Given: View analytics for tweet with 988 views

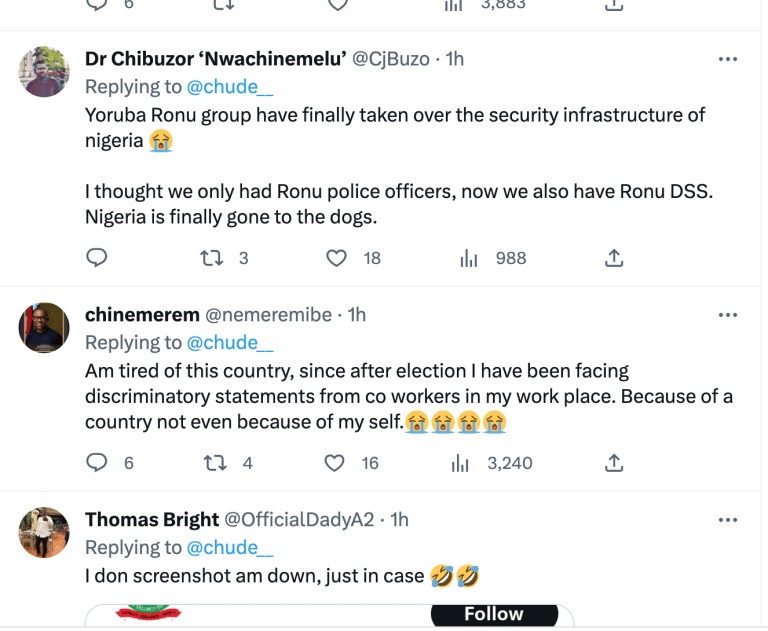Looking at the screenshot, I should [x=468, y=258].
